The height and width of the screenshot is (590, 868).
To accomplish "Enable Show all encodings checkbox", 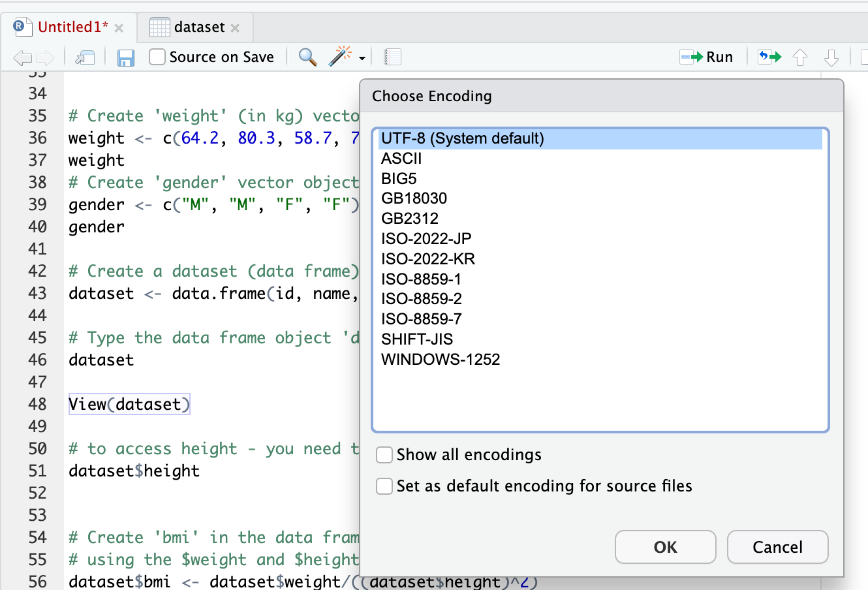I will tap(384, 455).
